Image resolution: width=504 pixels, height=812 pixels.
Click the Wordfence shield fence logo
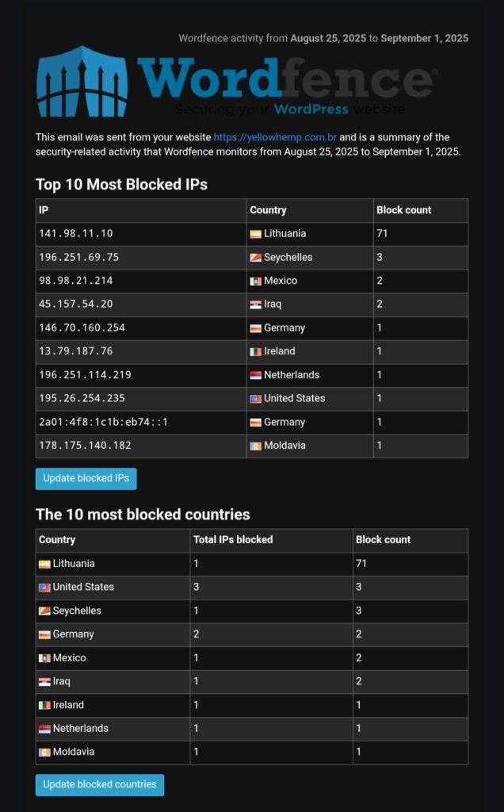[82, 82]
